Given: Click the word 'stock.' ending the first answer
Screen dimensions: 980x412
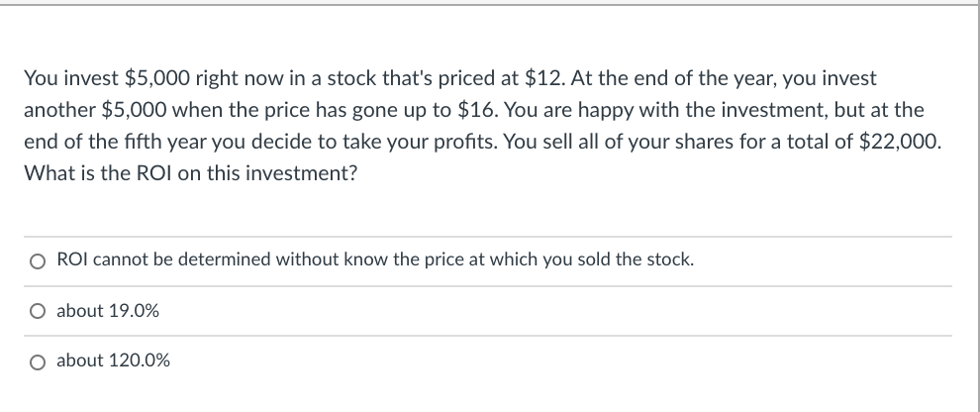Looking at the screenshot, I should tap(671, 261).
